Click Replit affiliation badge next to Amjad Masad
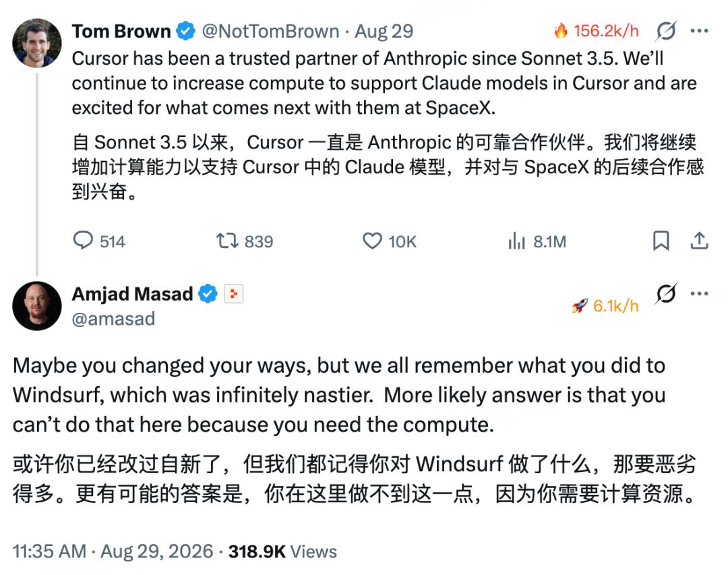728x575 pixels. coord(233,293)
